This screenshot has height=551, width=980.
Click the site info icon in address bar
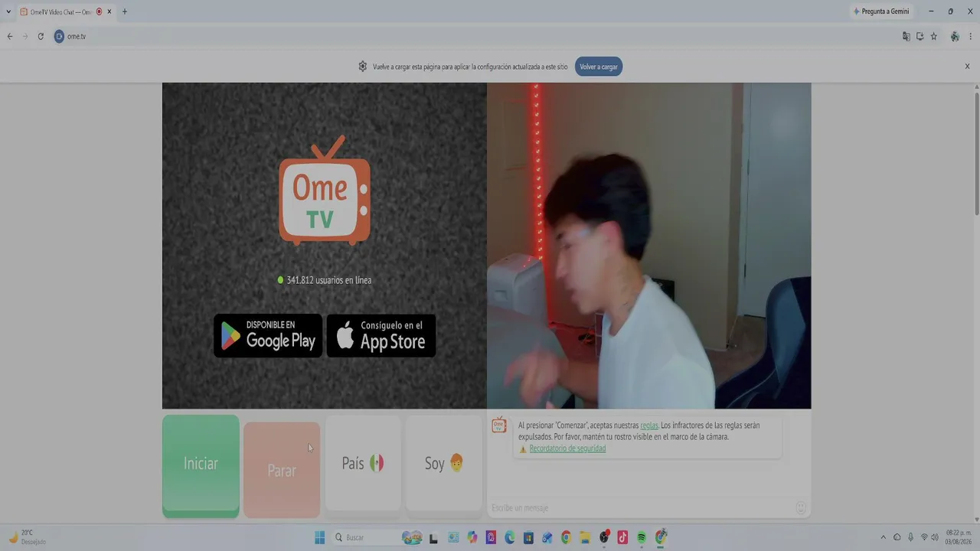click(59, 36)
